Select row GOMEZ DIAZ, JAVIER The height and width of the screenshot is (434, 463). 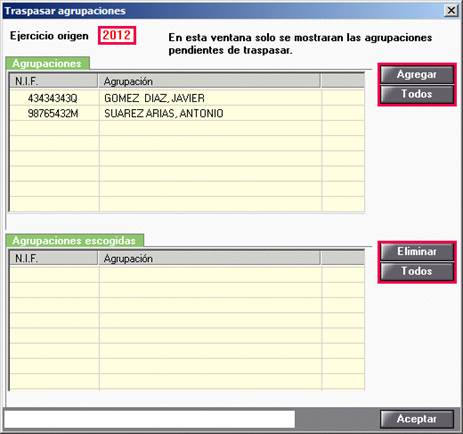tap(187, 98)
